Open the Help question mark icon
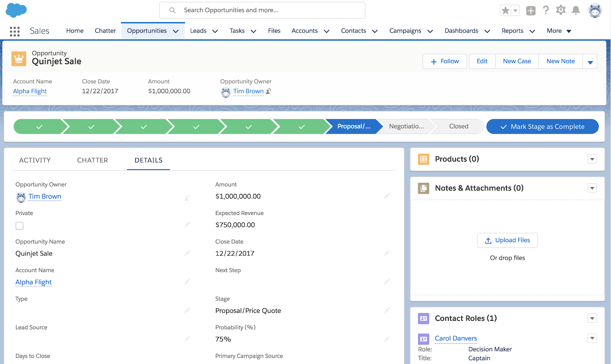611x364 pixels. click(x=546, y=10)
